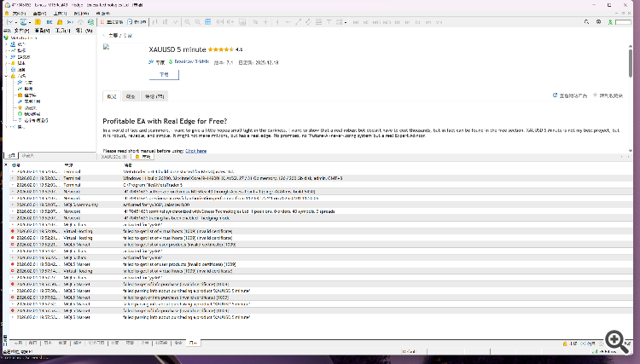The image size is (640, 364).
Task: Open the view on website link
Action: coord(570,95)
